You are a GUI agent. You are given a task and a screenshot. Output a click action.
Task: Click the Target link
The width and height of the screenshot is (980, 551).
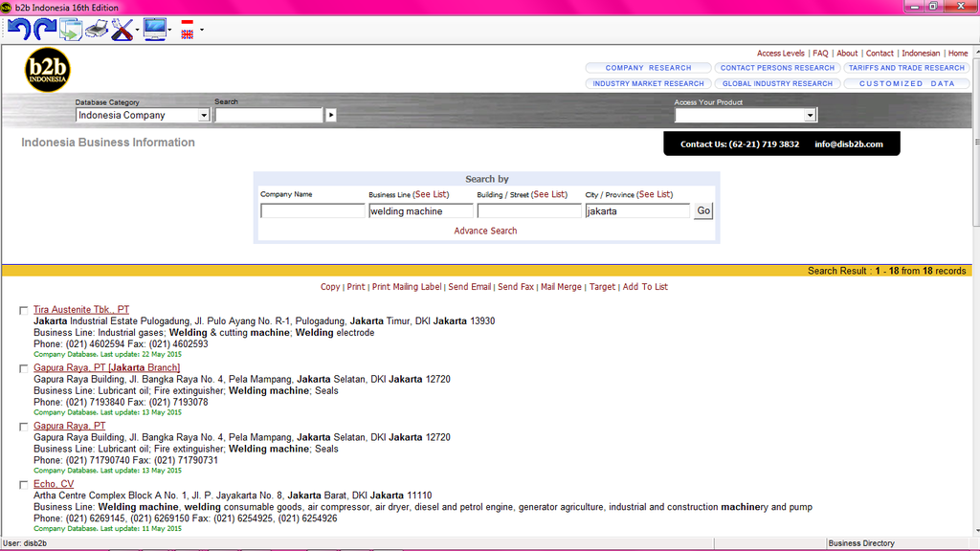click(603, 287)
